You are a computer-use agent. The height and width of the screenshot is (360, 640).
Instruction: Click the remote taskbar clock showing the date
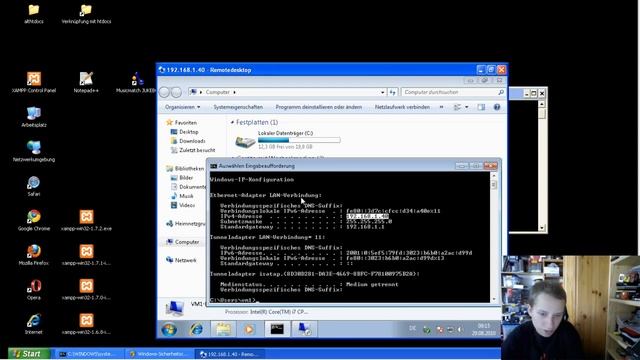tap(484, 329)
